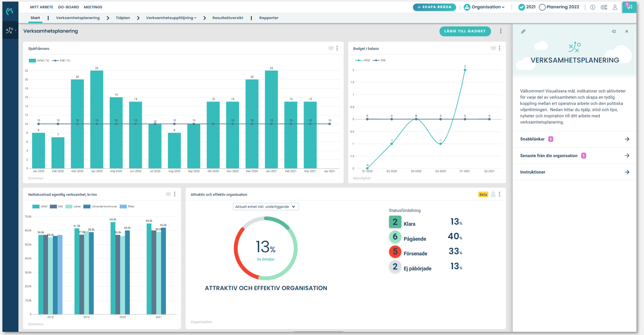Viewport: 644px width, 335px height.
Task: Expand the Verksamhetsuppföljning menu
Action: tap(171, 18)
